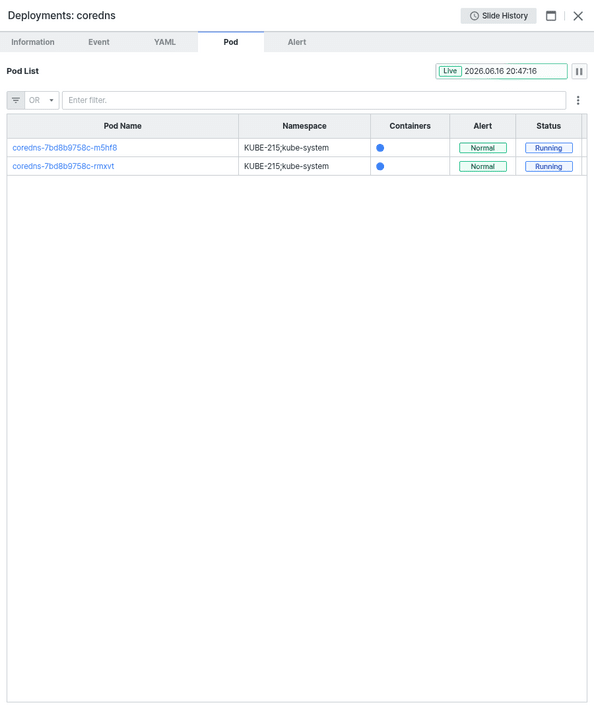Switch to the Event tab
594x713 pixels.
click(99, 42)
